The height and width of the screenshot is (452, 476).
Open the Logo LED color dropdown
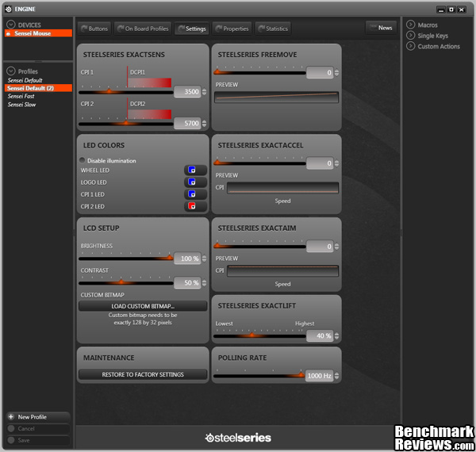[x=195, y=182]
